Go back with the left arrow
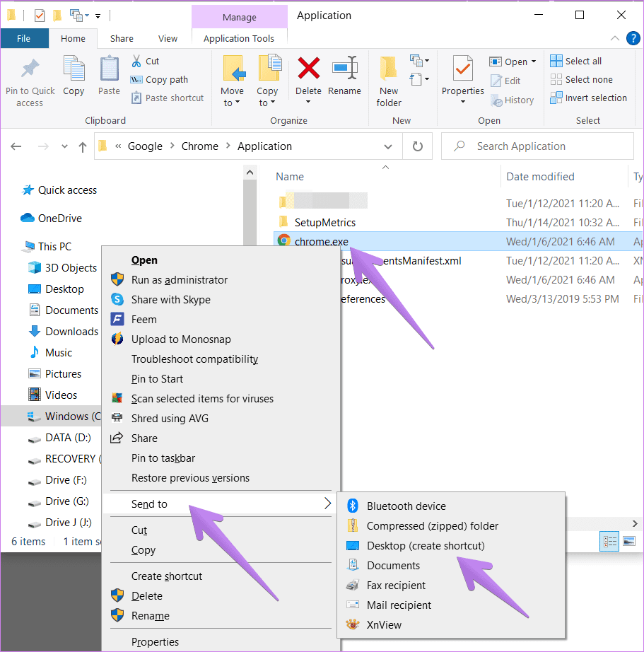This screenshot has width=644, height=652. 16,146
